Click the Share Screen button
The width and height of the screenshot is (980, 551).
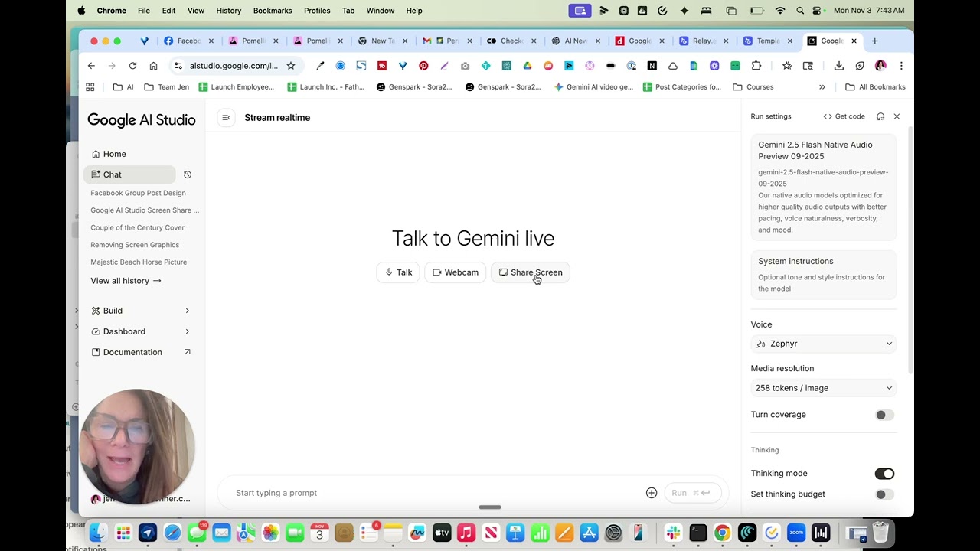[x=530, y=272]
